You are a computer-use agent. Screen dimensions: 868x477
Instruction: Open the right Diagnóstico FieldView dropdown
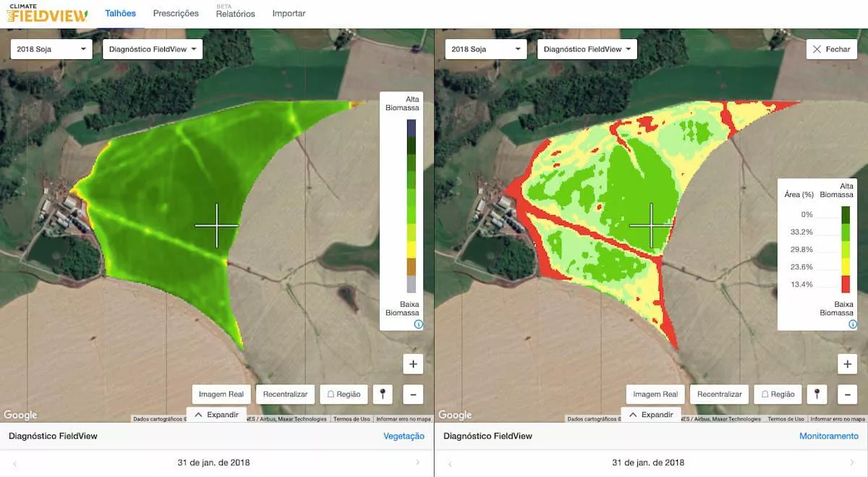coord(587,49)
